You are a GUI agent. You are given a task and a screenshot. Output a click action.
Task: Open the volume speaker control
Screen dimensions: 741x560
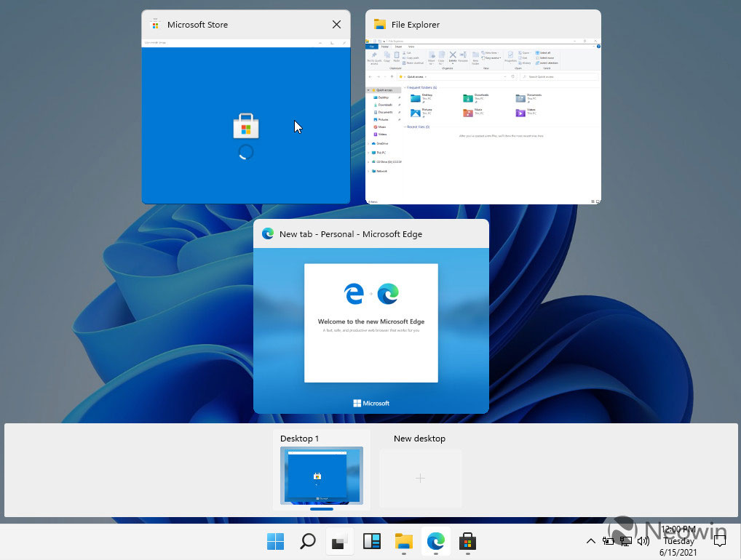click(643, 541)
